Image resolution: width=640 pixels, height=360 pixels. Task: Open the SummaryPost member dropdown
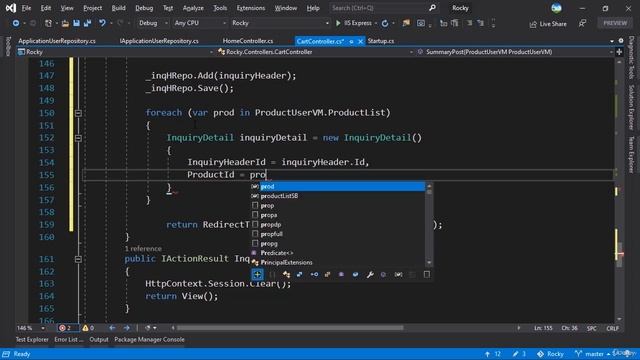coord(515,52)
